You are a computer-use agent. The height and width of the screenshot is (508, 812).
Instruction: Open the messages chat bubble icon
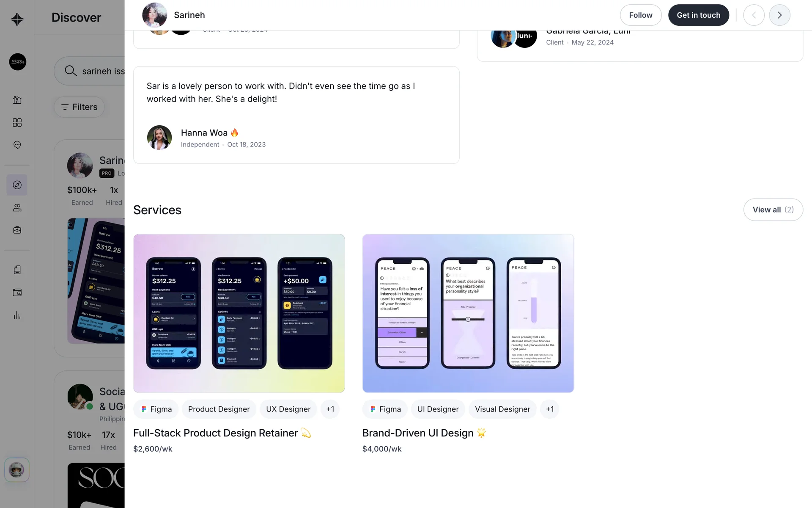click(17, 145)
